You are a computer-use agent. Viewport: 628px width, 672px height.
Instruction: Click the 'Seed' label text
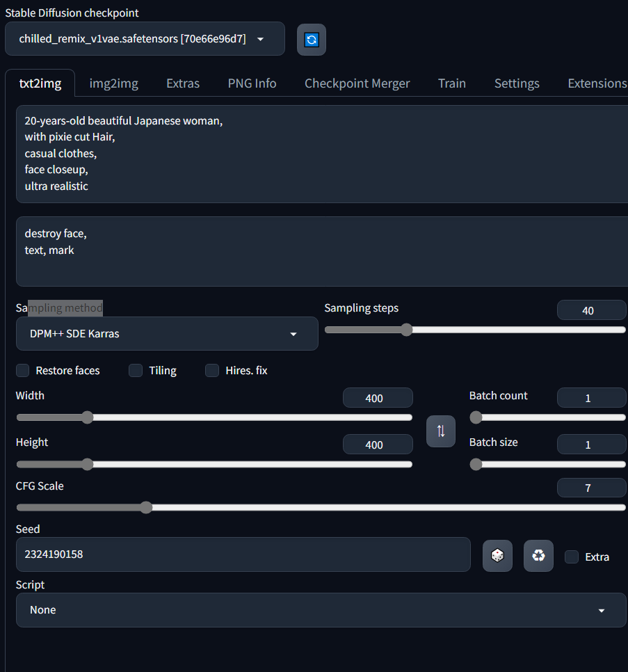coord(28,529)
